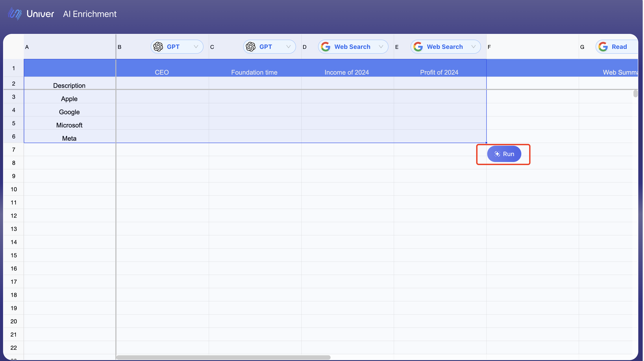Select the CEO header cell

(x=162, y=68)
